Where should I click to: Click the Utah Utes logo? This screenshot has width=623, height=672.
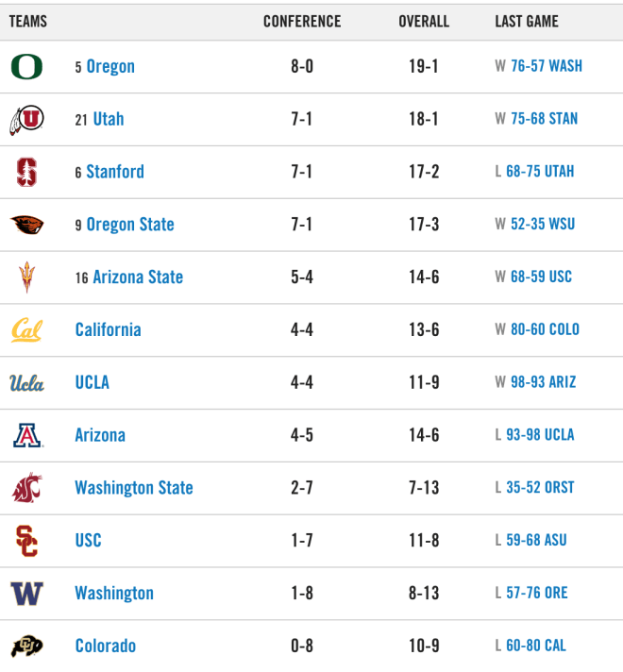point(26,120)
